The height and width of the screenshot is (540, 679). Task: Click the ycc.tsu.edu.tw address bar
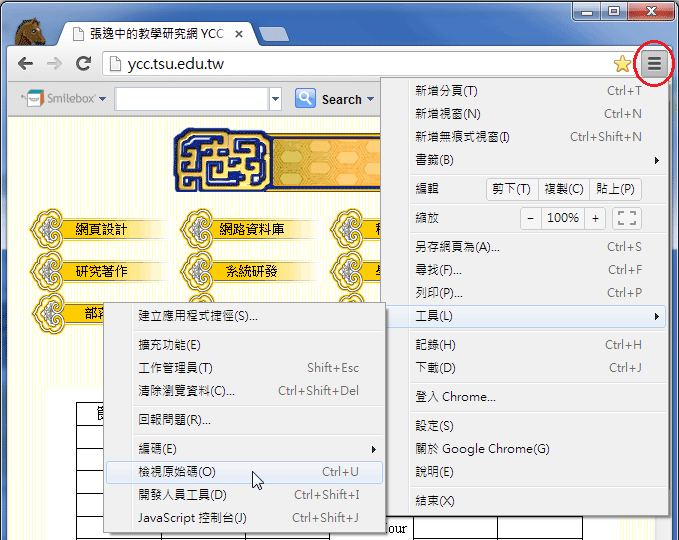[x=360, y=64]
